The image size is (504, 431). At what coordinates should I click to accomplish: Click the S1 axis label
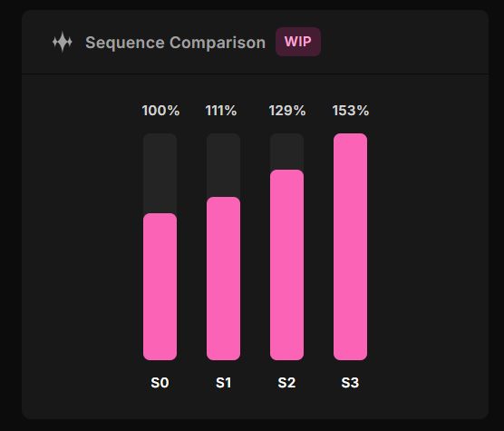pyautogui.click(x=223, y=383)
